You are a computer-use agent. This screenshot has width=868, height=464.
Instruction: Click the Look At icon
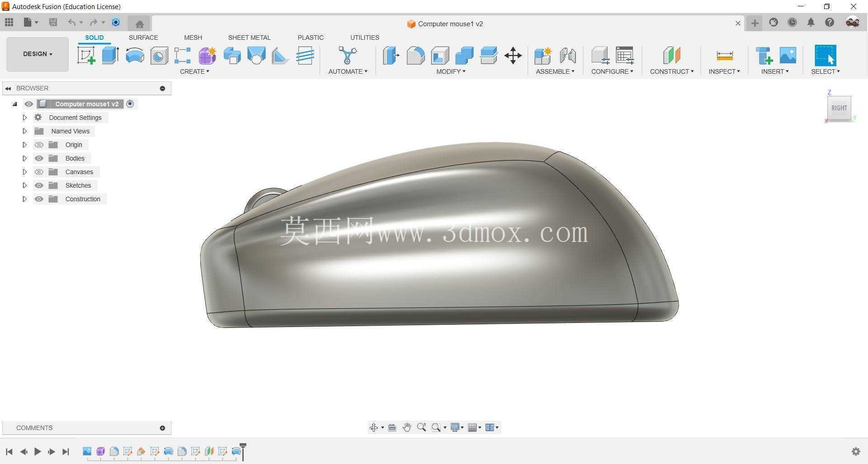pyautogui.click(x=392, y=427)
